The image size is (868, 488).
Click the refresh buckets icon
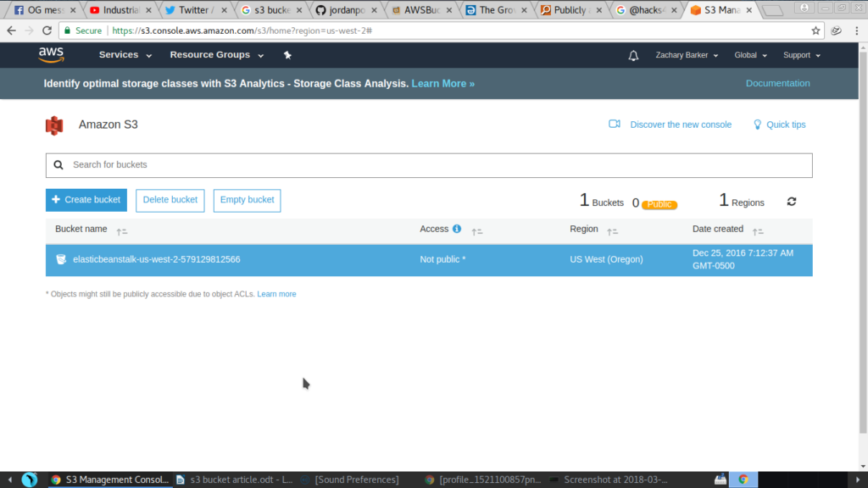click(791, 202)
